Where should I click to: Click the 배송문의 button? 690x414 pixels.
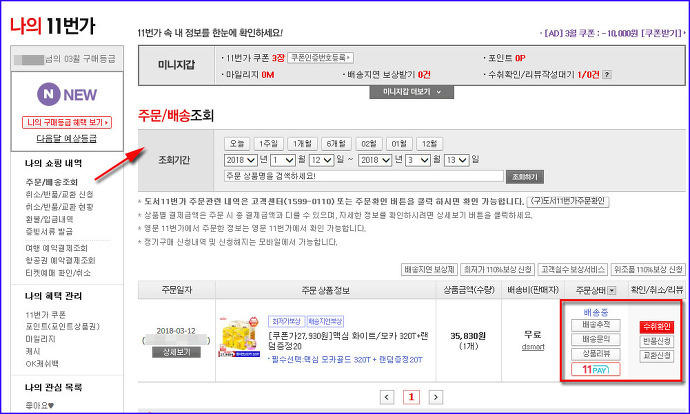[596, 339]
